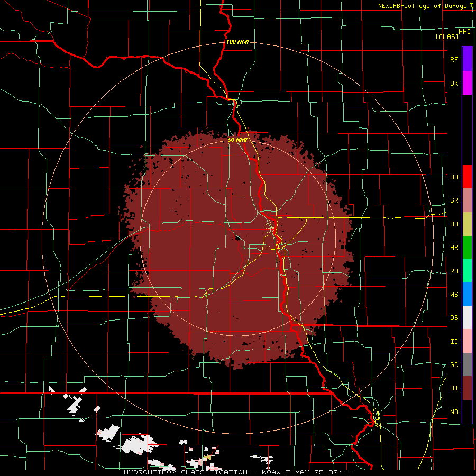Click the WS legend label
This screenshot has height=476, width=476.
coord(454,294)
